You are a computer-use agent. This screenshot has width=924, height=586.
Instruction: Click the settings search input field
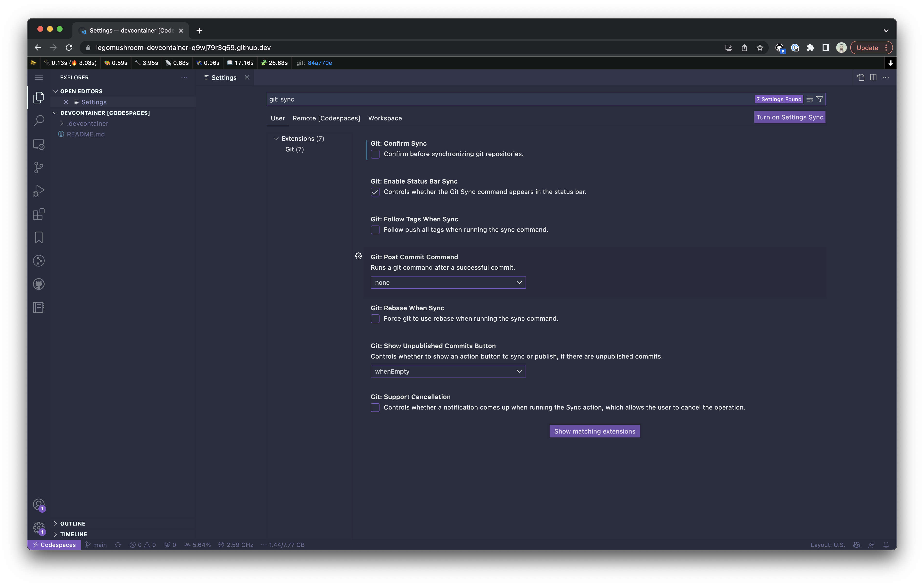point(499,99)
